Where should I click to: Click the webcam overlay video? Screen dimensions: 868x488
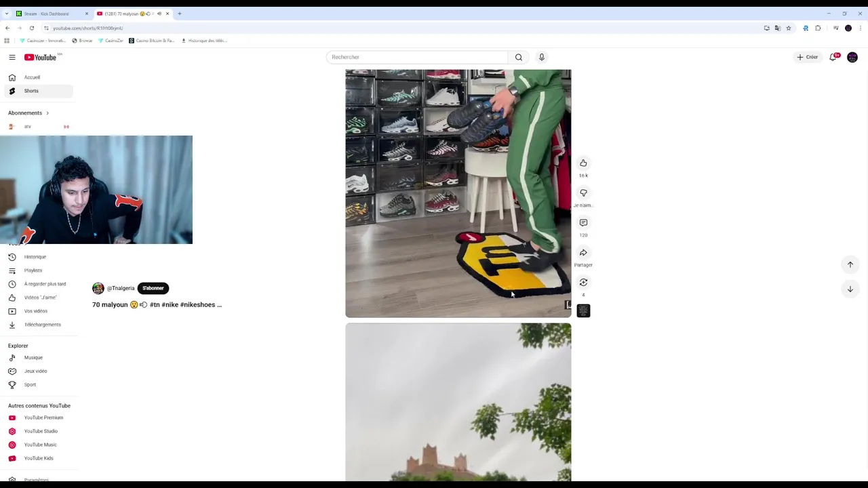tap(96, 190)
